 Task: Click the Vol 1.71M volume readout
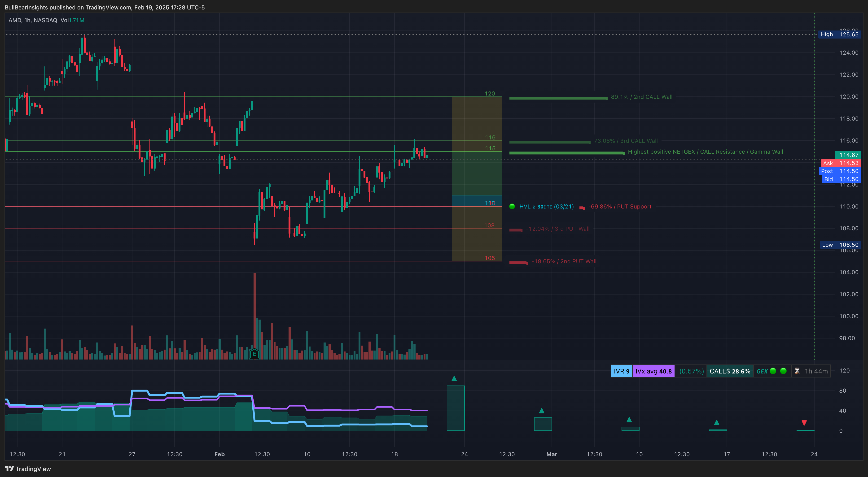coord(72,20)
